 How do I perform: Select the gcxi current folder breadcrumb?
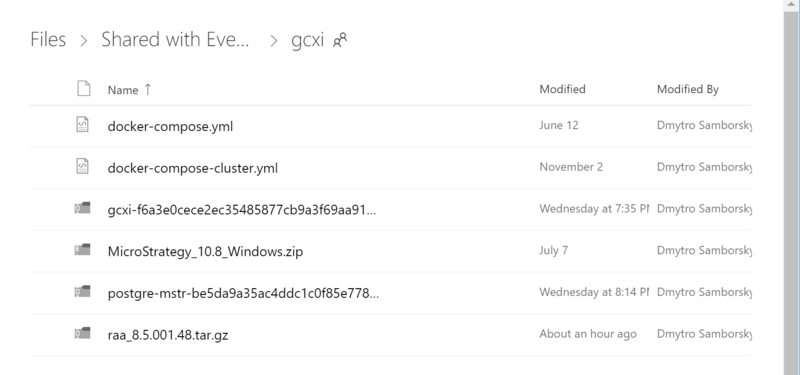point(307,40)
